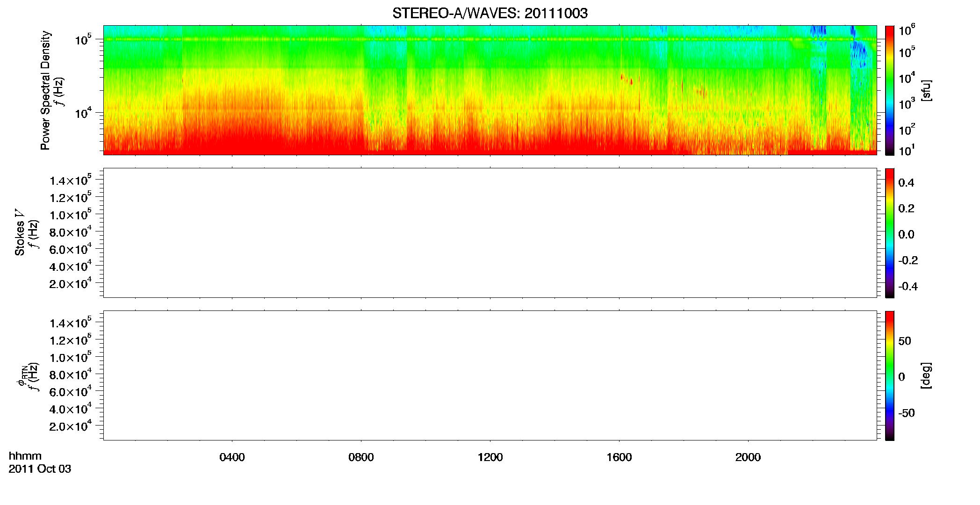The width and height of the screenshot is (980, 505).
Task: Click the hhmm time format label
Action: 25,456
